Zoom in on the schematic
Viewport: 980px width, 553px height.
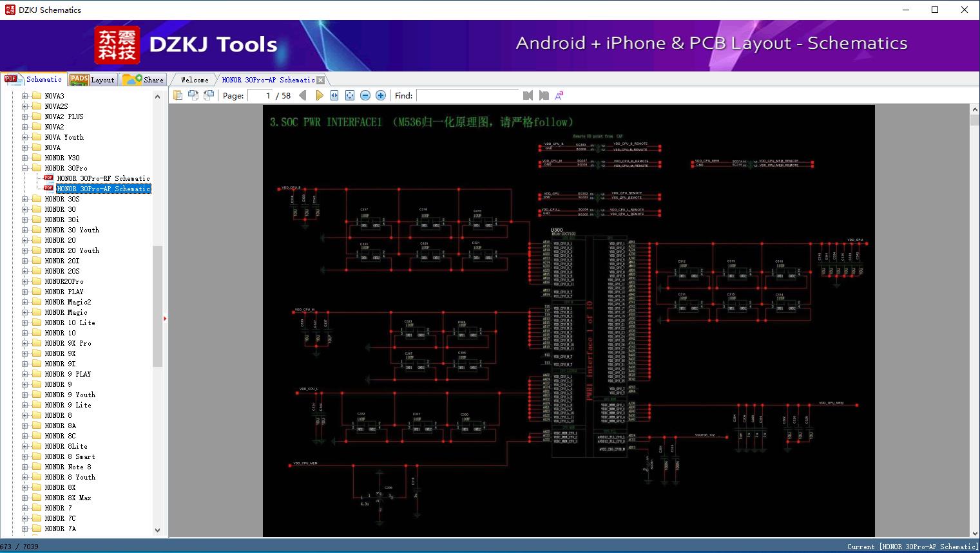pyautogui.click(x=381, y=95)
